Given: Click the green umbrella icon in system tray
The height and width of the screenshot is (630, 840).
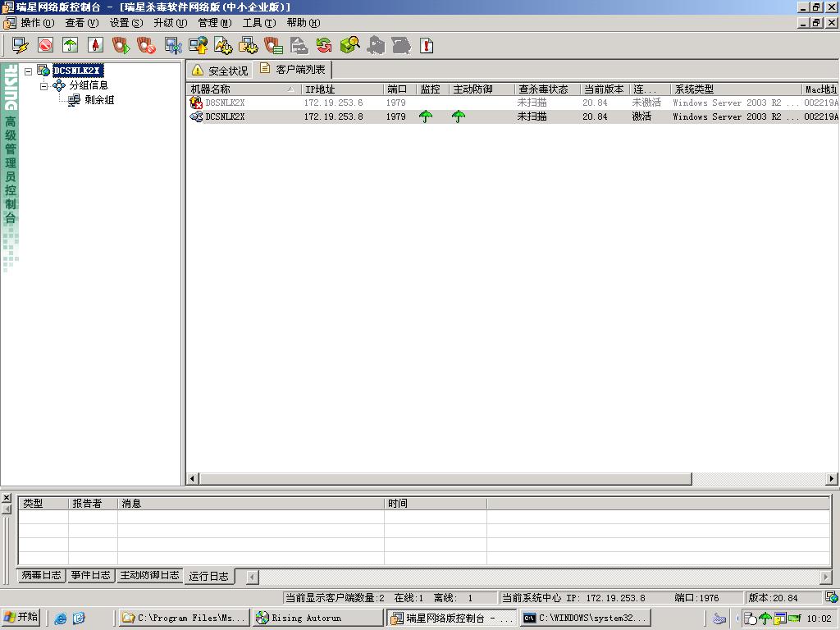Looking at the screenshot, I should click(765, 619).
